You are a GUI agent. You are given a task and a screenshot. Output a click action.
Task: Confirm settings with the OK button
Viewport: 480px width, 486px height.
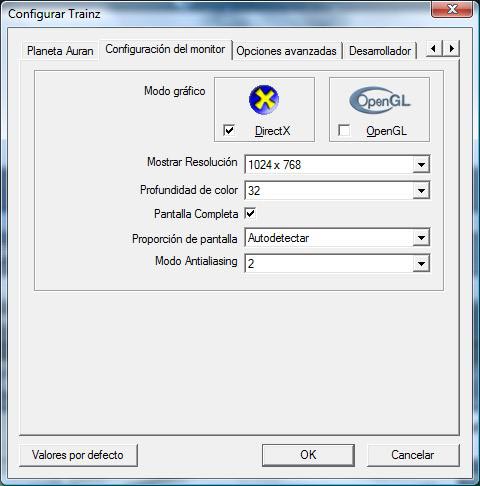coord(308,455)
